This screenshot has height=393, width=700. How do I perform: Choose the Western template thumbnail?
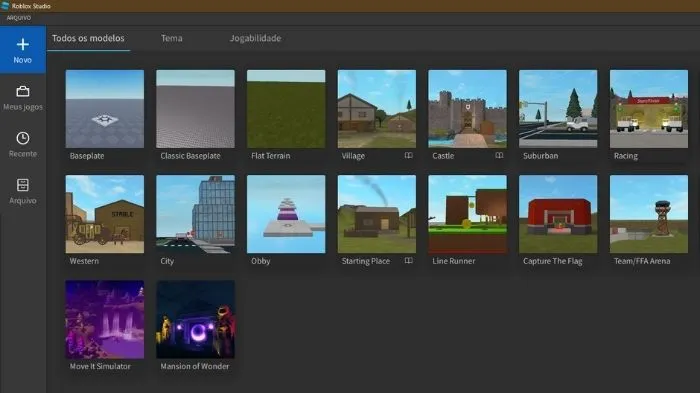[x=105, y=214]
